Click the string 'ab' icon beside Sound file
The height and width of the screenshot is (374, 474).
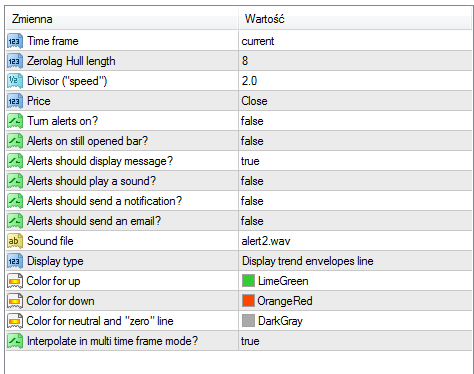[x=15, y=241]
